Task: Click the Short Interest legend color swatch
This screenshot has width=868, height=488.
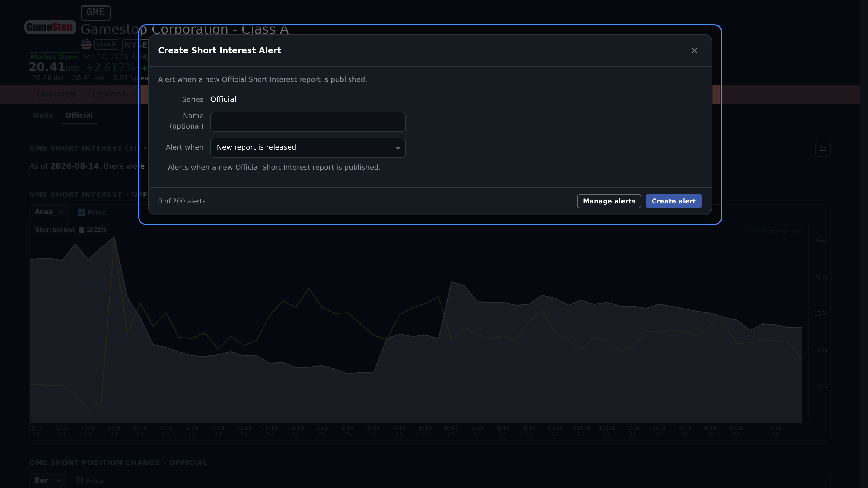Action: (81, 230)
